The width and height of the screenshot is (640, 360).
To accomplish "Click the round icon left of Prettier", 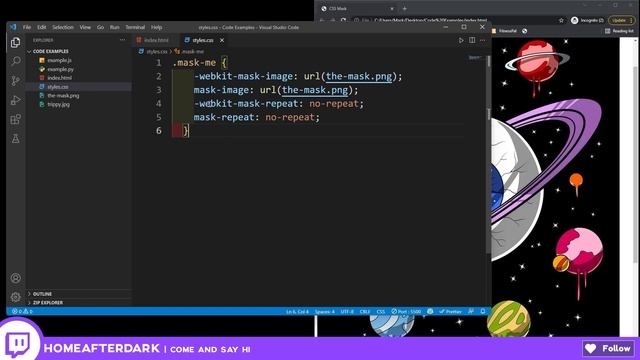I will pos(430,311).
